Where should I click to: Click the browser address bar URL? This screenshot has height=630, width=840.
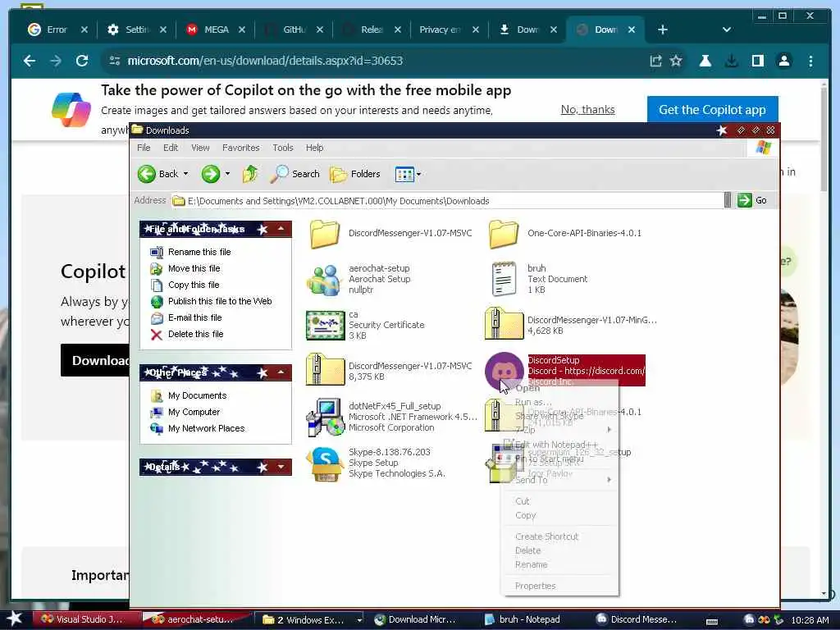(x=265, y=61)
